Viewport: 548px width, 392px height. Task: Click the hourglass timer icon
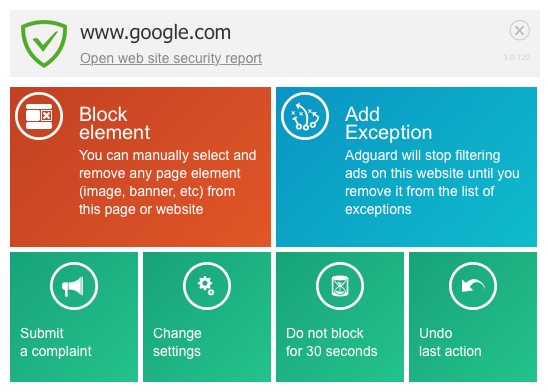click(340, 286)
